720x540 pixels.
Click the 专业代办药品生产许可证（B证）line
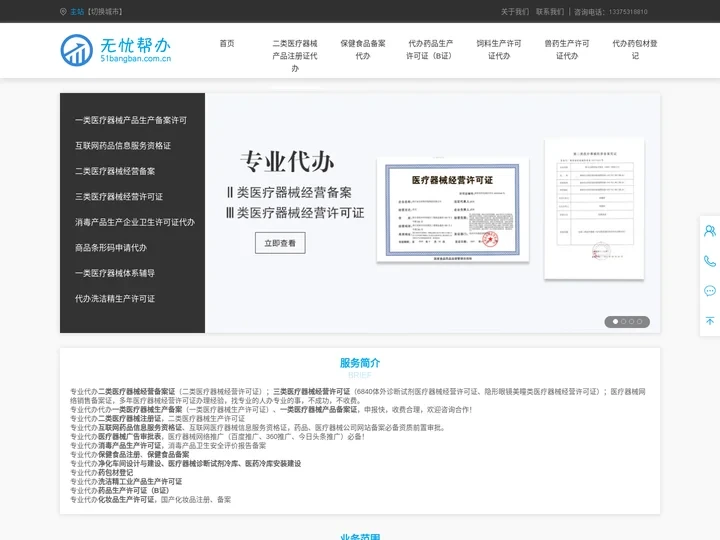[119, 490]
